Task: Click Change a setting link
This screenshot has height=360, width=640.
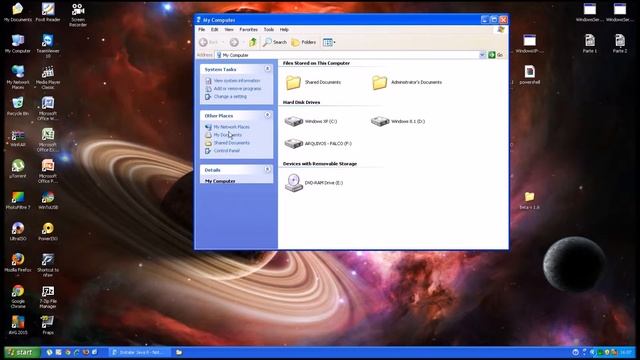Action: (230, 97)
